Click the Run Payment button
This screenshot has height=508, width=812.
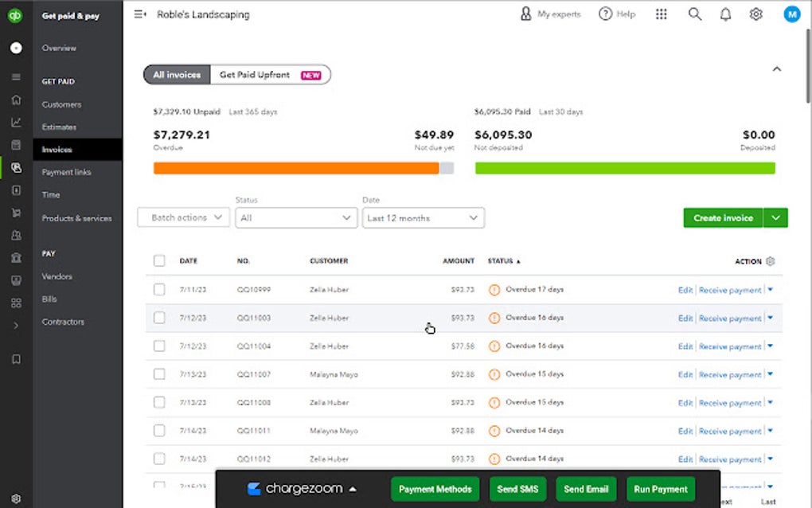(661, 490)
